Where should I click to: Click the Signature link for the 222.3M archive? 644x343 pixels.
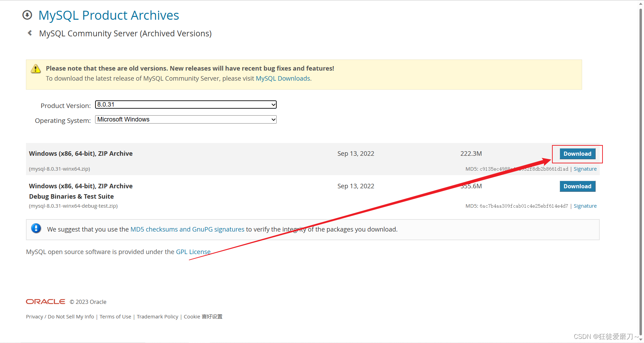pos(585,169)
